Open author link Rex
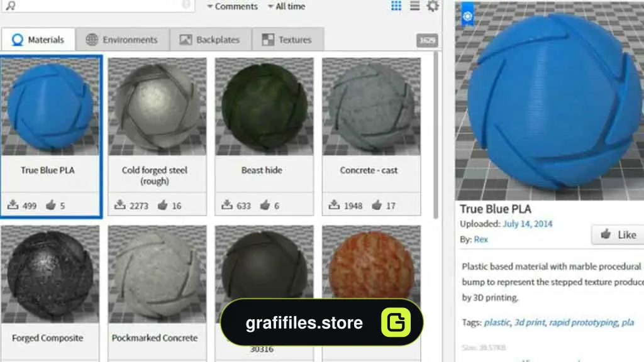This screenshot has height=362, width=644. 481,239
